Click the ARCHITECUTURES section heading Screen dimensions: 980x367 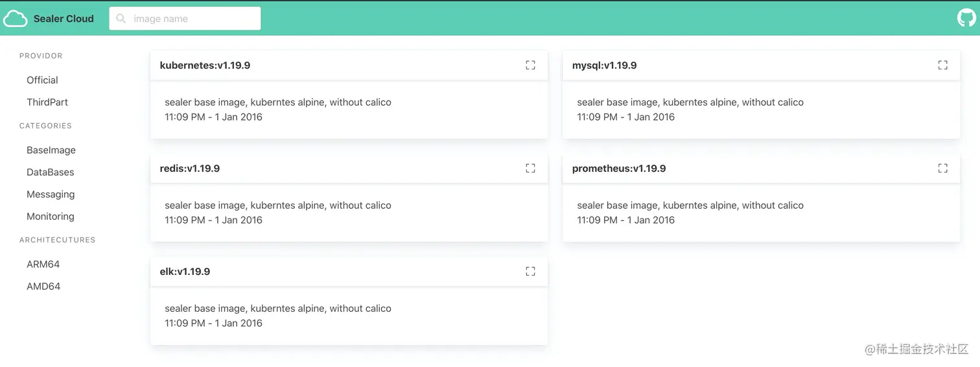click(57, 240)
